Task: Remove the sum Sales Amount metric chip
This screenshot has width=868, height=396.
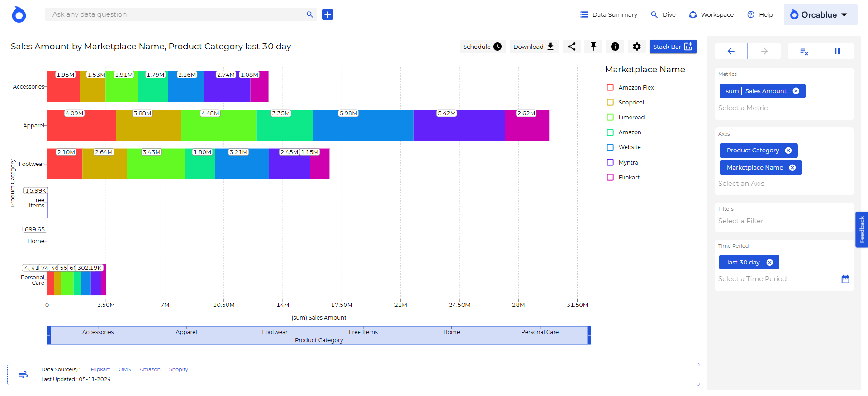Action: (796, 91)
